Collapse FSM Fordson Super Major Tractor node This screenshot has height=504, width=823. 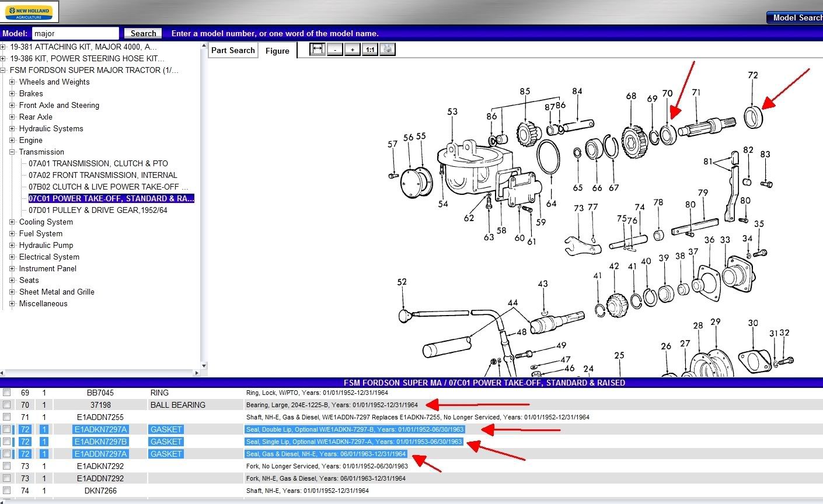[x=3, y=70]
